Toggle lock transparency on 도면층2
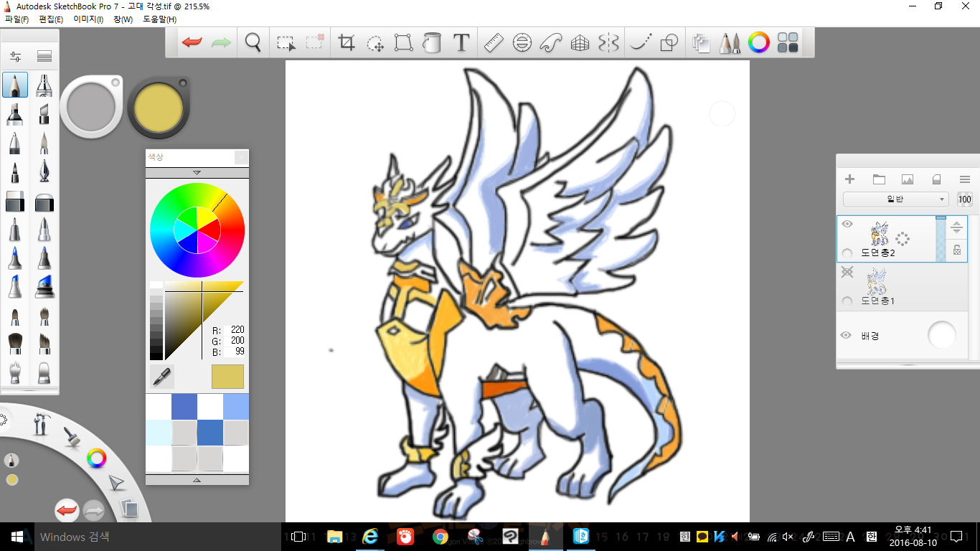980x551 pixels. [957, 250]
